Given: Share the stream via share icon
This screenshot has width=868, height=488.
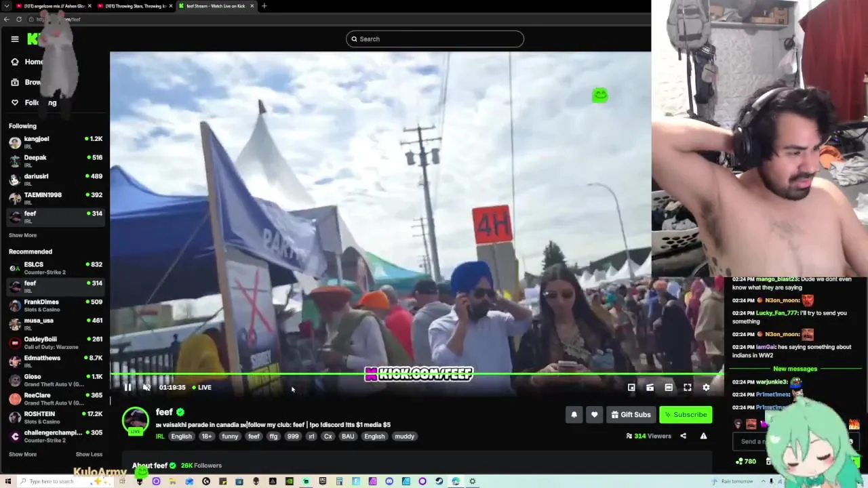Looking at the screenshot, I should [x=683, y=436].
